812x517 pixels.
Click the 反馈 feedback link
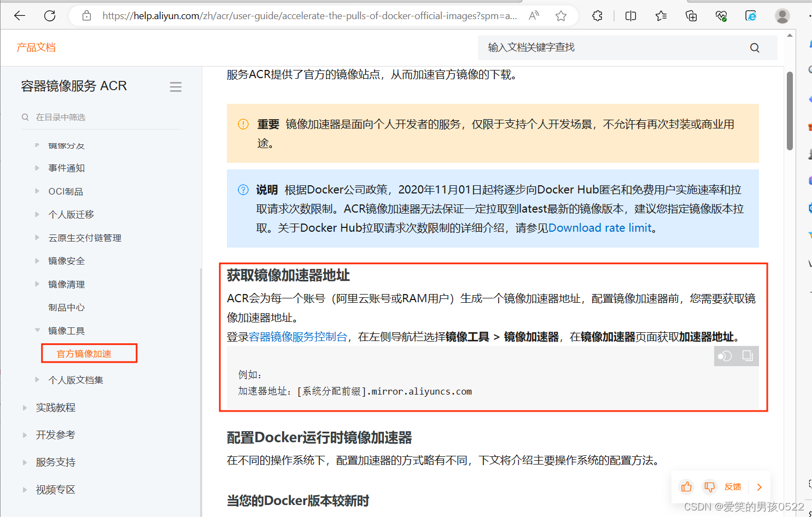coord(733,487)
